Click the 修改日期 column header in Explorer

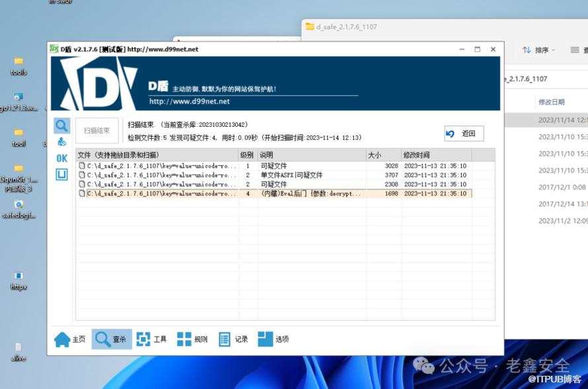(x=551, y=102)
